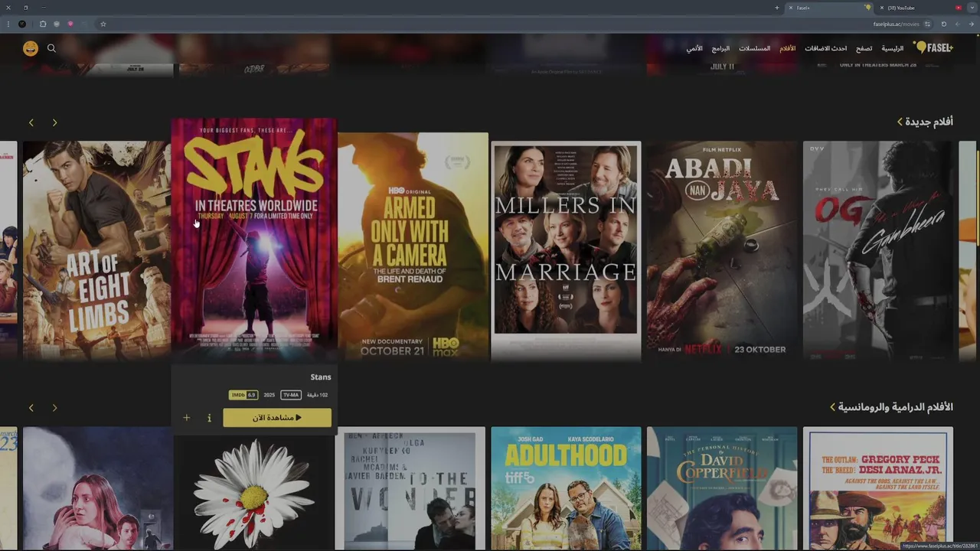980x551 pixels.
Task: Open the white daisy flower poster
Action: (x=253, y=491)
